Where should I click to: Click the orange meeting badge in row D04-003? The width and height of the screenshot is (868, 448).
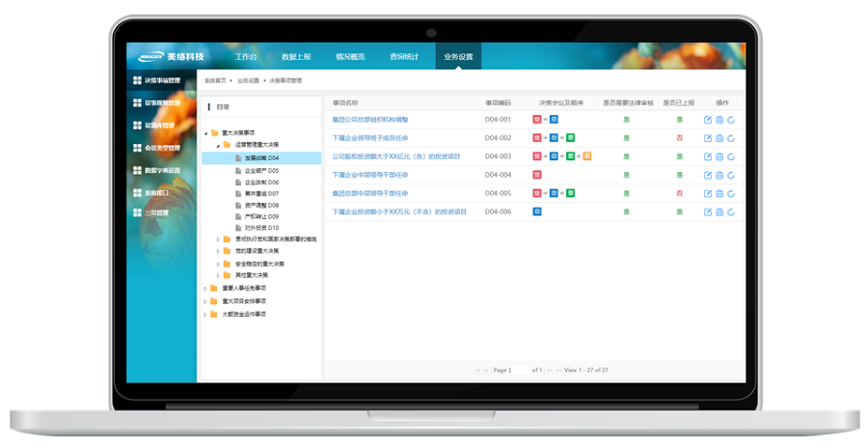587,156
